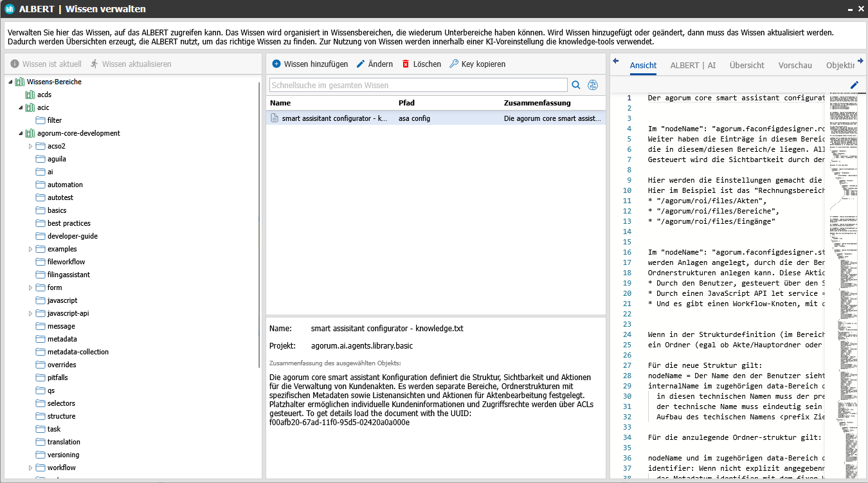This screenshot has height=483, width=868.
Task: Click the Schnellsuche search field
Action: pos(418,85)
